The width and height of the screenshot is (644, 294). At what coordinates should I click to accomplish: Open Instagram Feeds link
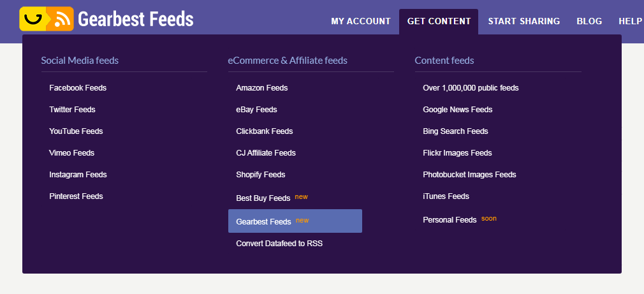tap(78, 175)
